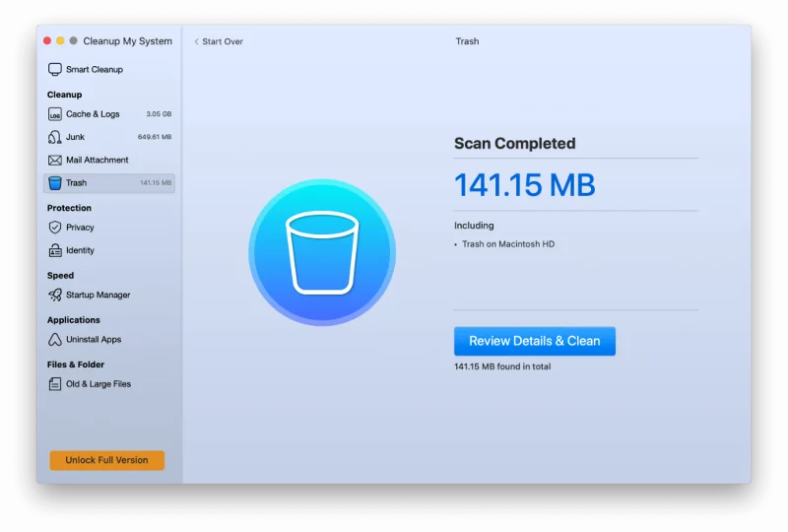
Task: Click 'Trash on Macintosh HD' item
Action: point(508,244)
